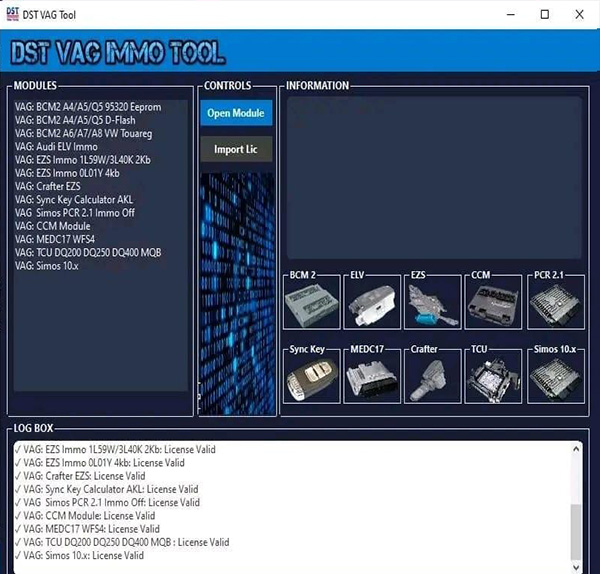This screenshot has width=600, height=574.
Task: Select VAG: TCU DQ200 DQ250 DQ400 MQB
Action: pyautogui.click(x=88, y=253)
